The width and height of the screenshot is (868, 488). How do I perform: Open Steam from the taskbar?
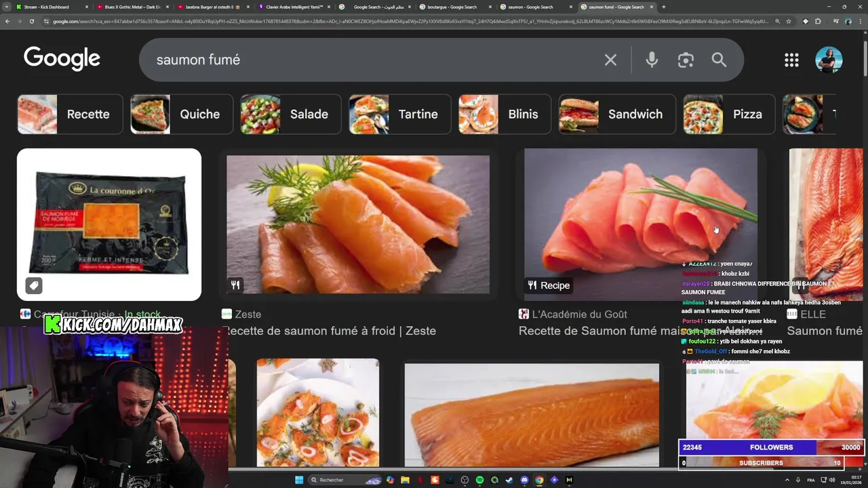509,480
